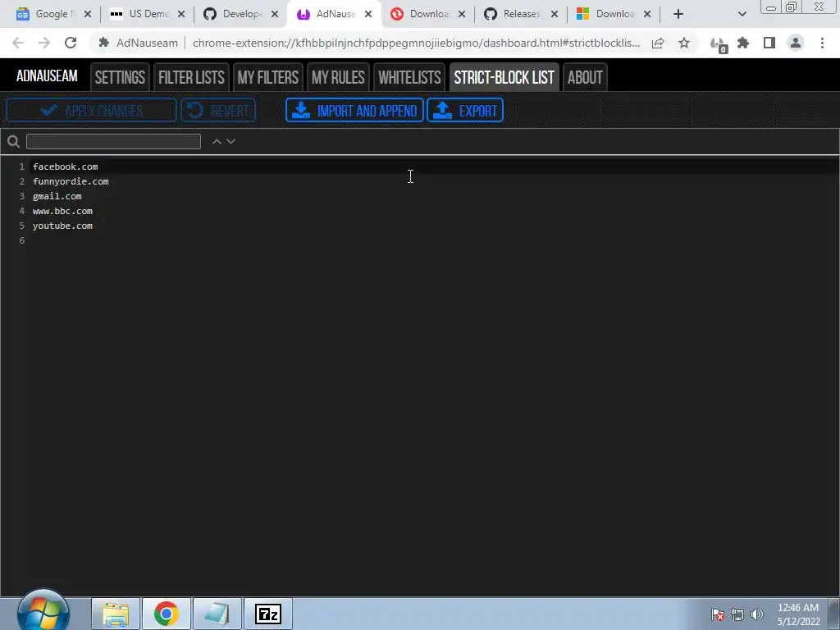Image resolution: width=840 pixels, height=630 pixels.
Task: Open the Whitelists tab
Action: point(409,77)
